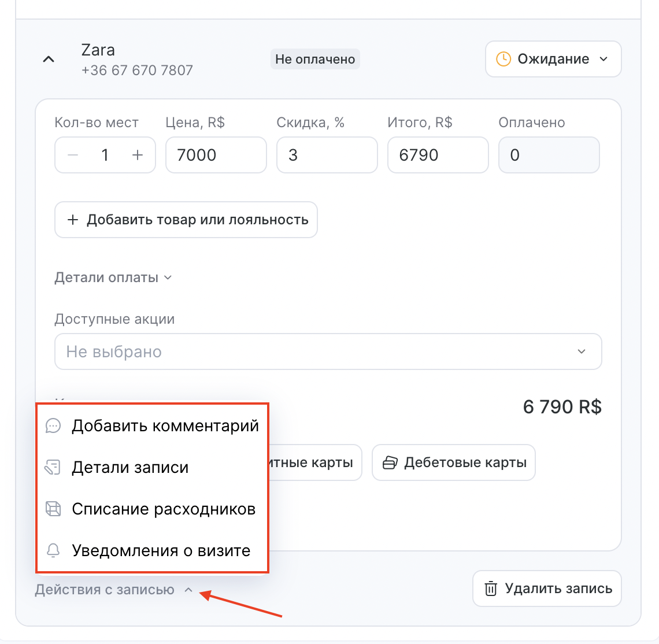
Task: Collapse Zara client card chevron
Action: (x=49, y=59)
